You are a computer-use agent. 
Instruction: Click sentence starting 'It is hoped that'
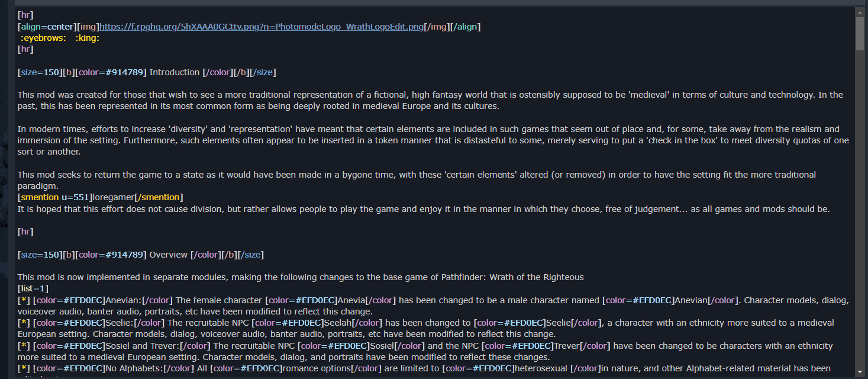[x=424, y=208]
